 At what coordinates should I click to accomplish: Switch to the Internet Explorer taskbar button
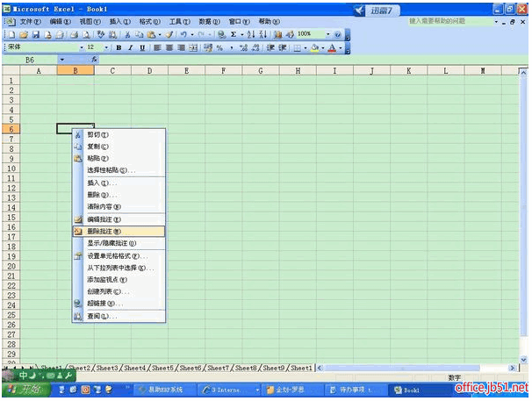click(x=230, y=390)
